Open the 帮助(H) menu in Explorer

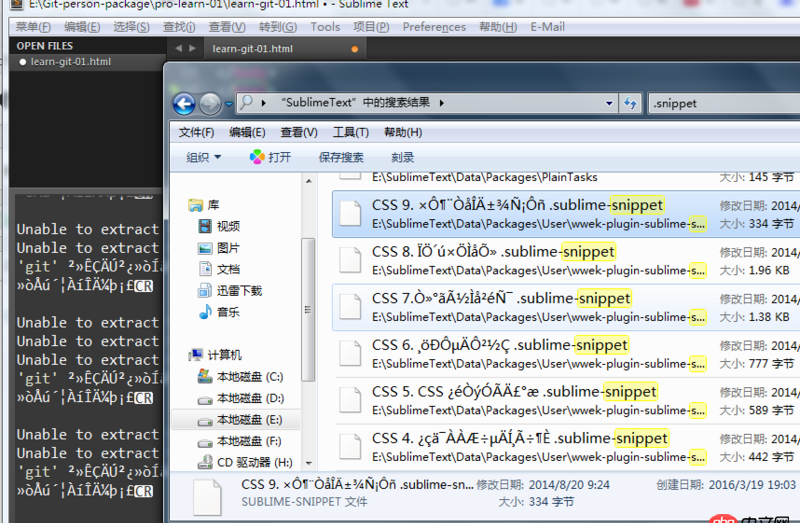pyautogui.click(x=403, y=133)
